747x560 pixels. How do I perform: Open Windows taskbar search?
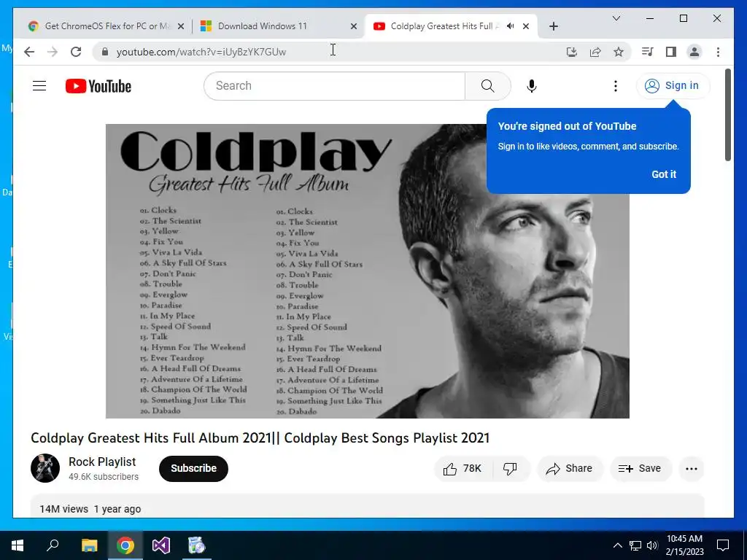(x=53, y=545)
